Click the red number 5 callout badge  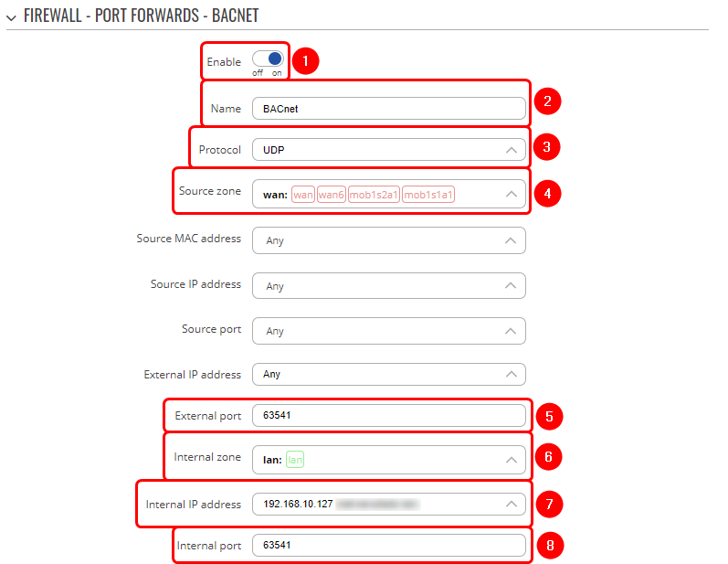coord(548,417)
